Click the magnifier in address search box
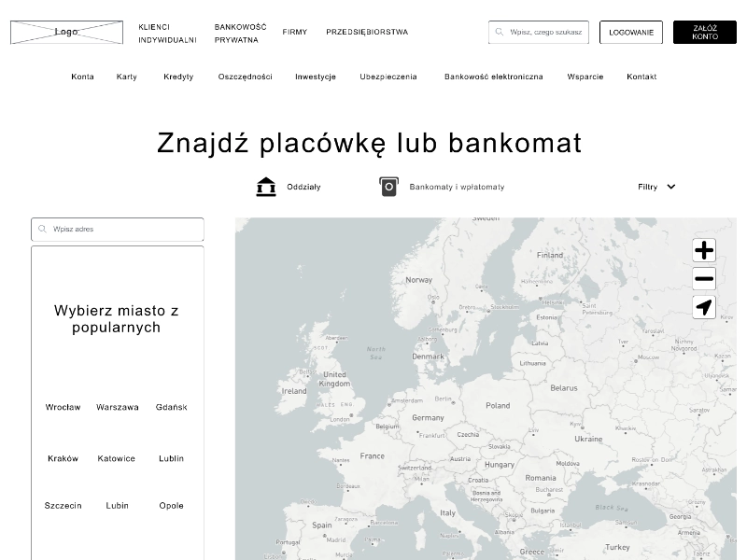Screen dimensions: 747x560 42,229
